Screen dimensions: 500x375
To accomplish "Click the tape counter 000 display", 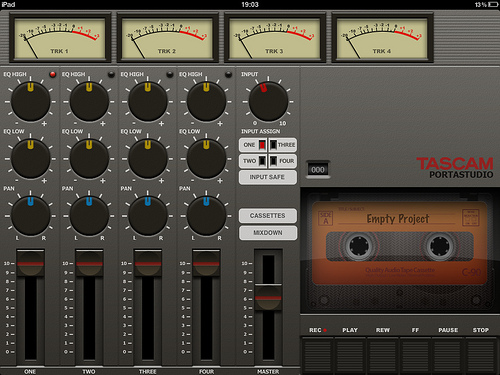I will tap(318, 170).
